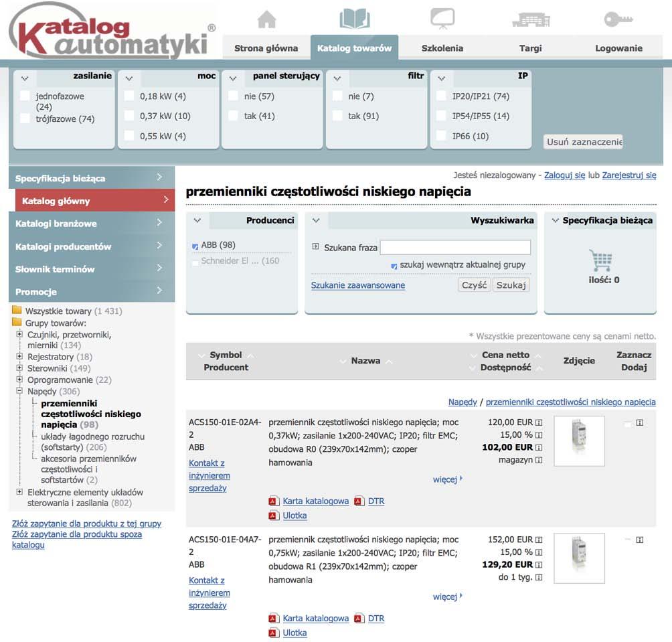Screen dimensions: 672x642
Task: Check the jednofazowe zasilanie filter
Action: point(25,96)
